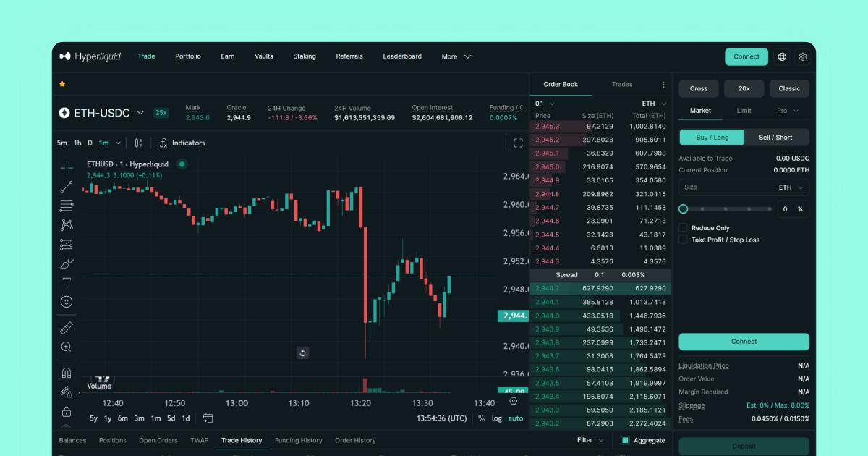
Task: Toggle the ETHUSD series status dot
Action: tap(182, 164)
